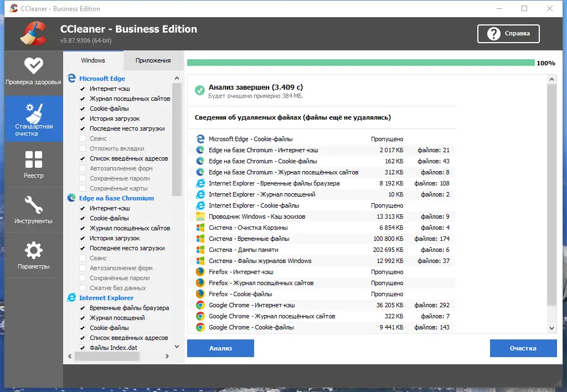Click down arrow of cleaning options list
This screenshot has width=567, height=392.
point(177,347)
